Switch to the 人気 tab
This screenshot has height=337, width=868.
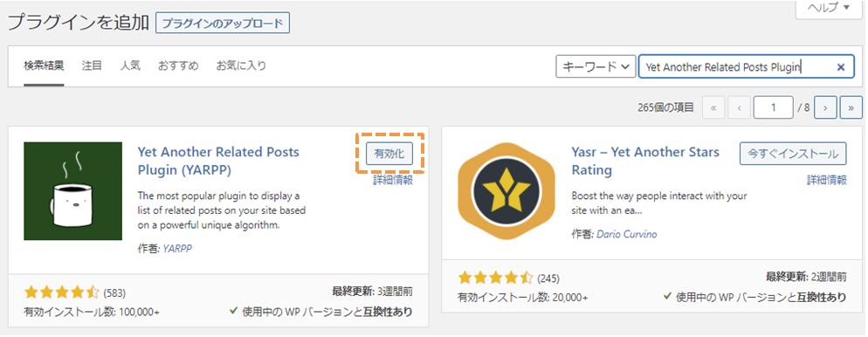click(130, 65)
